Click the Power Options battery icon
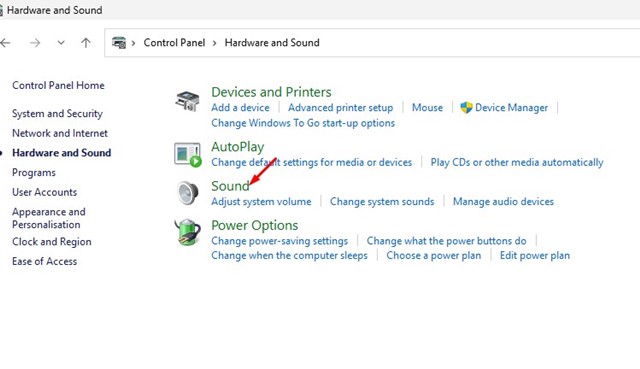 tap(187, 232)
